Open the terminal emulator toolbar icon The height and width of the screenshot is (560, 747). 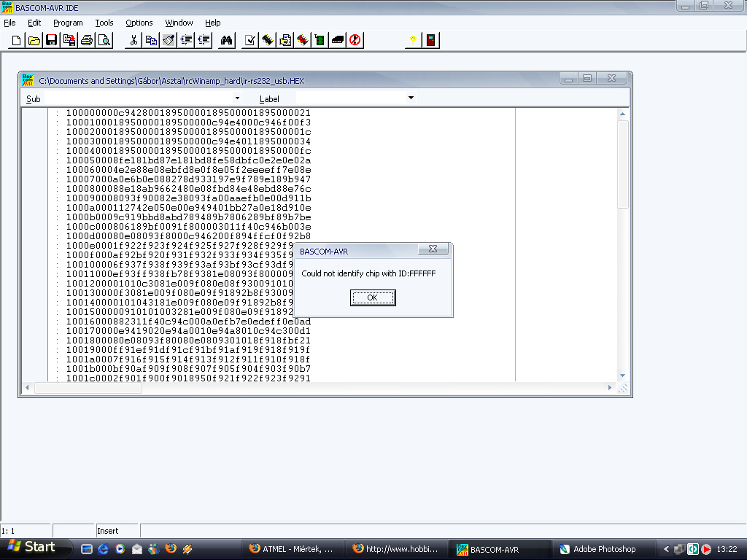337,41
